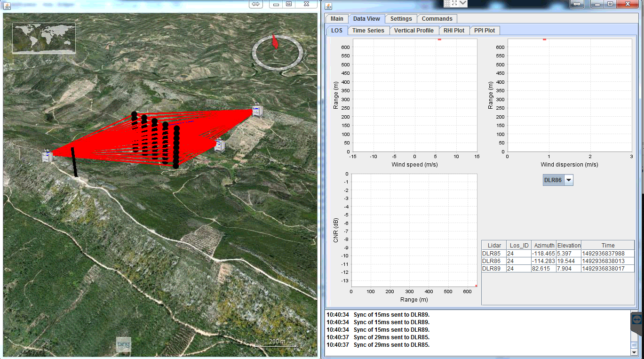Switch to the Main tab
The height and width of the screenshot is (359, 644).
[x=337, y=19]
